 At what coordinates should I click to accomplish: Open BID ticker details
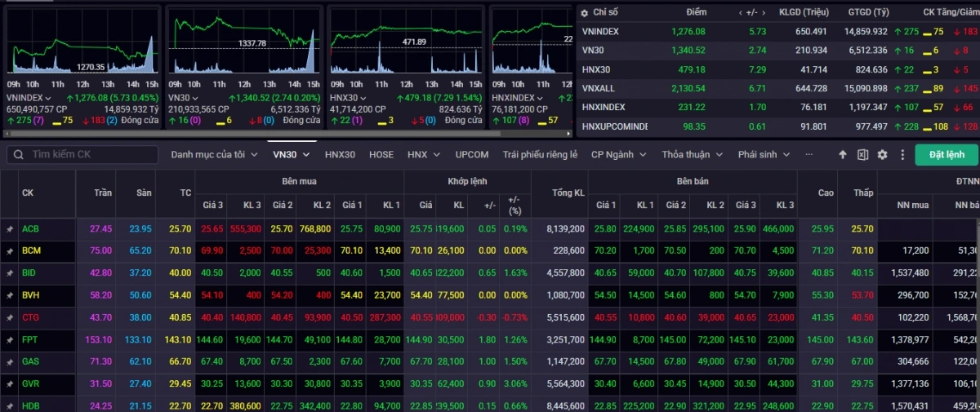pyautogui.click(x=29, y=273)
